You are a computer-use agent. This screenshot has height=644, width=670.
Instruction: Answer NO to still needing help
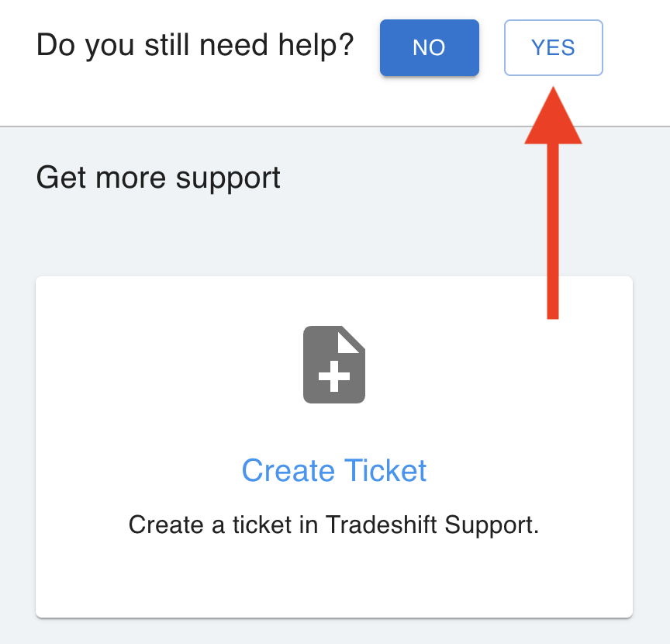coord(429,47)
